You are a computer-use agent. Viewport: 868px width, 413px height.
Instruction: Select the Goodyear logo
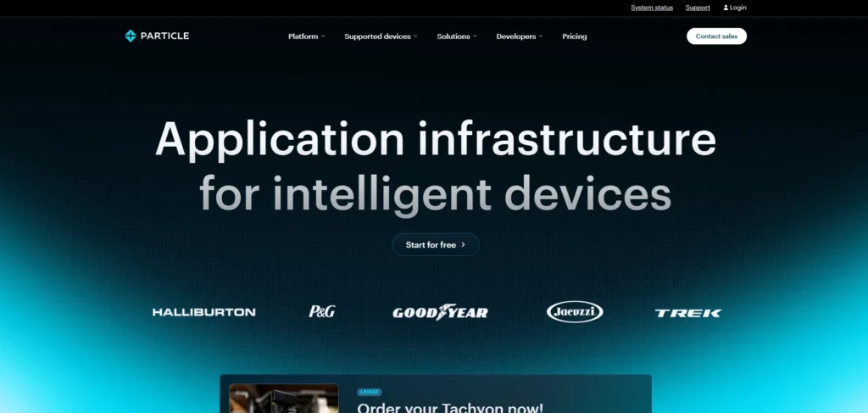point(440,312)
